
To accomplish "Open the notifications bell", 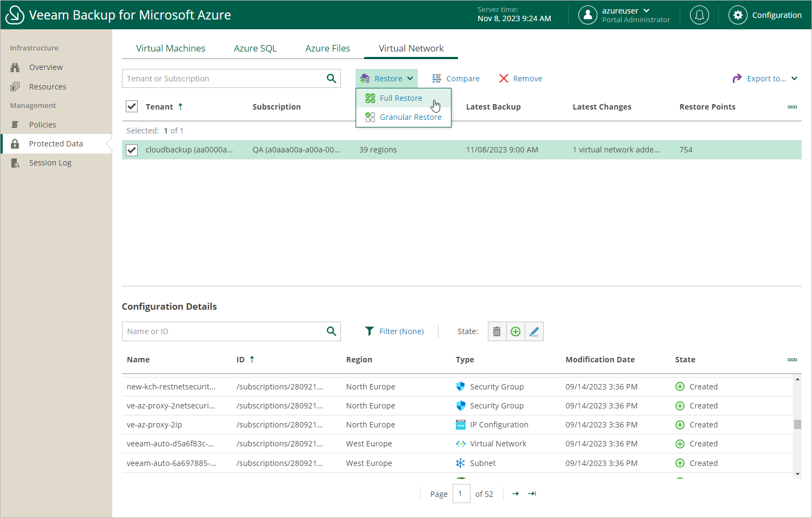I will click(699, 15).
